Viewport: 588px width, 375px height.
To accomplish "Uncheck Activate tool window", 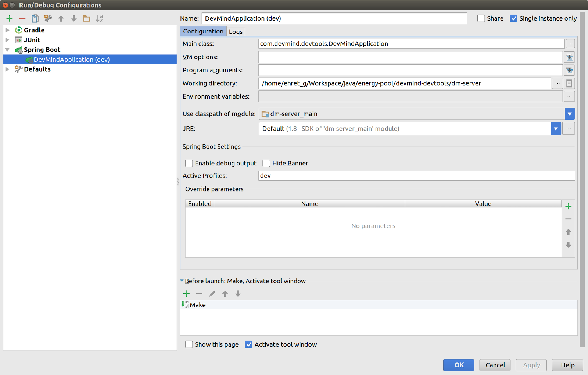I will (249, 344).
